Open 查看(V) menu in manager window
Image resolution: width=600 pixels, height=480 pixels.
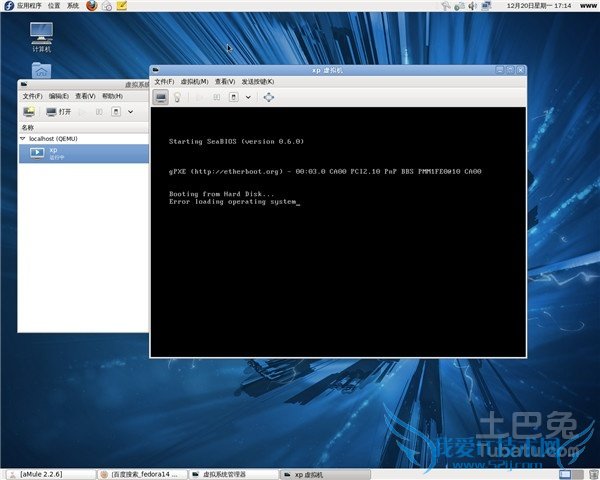pos(85,96)
